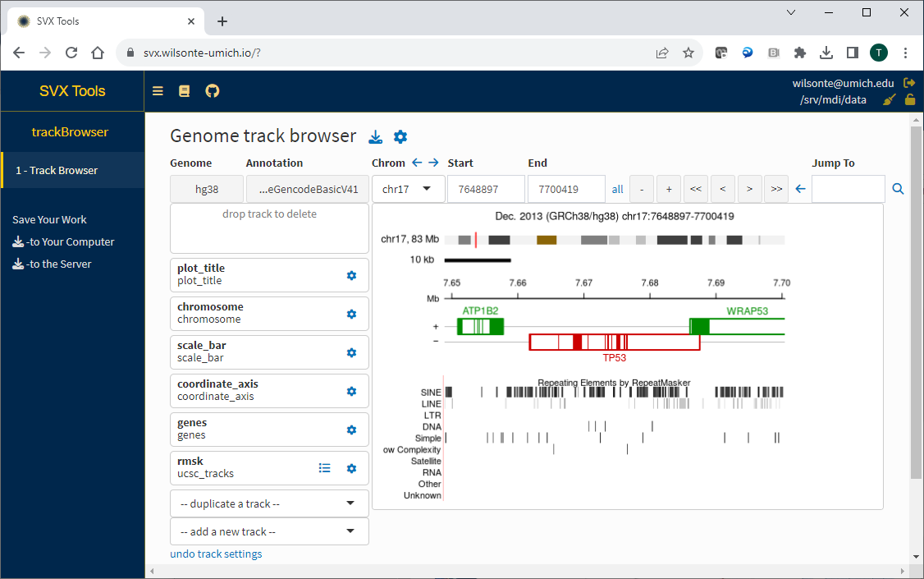Viewport: 924px width, 579px height.
Task: Click the profile avatar T icon
Action: [879, 53]
